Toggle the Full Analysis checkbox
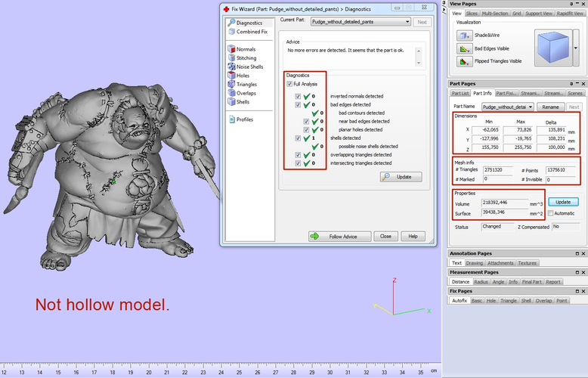The height and width of the screenshot is (378, 588). [x=289, y=84]
